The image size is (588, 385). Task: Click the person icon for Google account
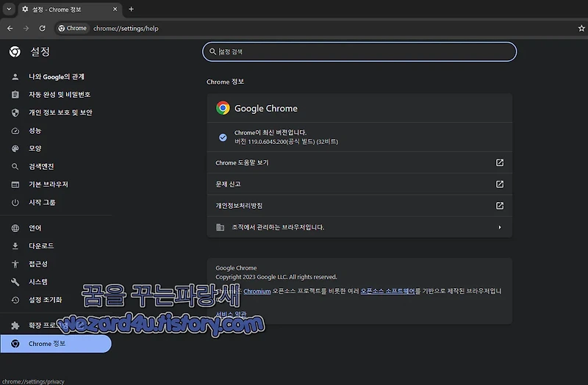tap(15, 77)
